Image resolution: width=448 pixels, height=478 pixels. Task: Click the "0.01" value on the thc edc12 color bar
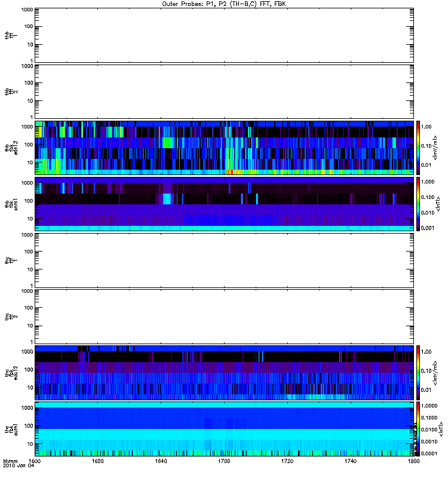click(x=426, y=390)
